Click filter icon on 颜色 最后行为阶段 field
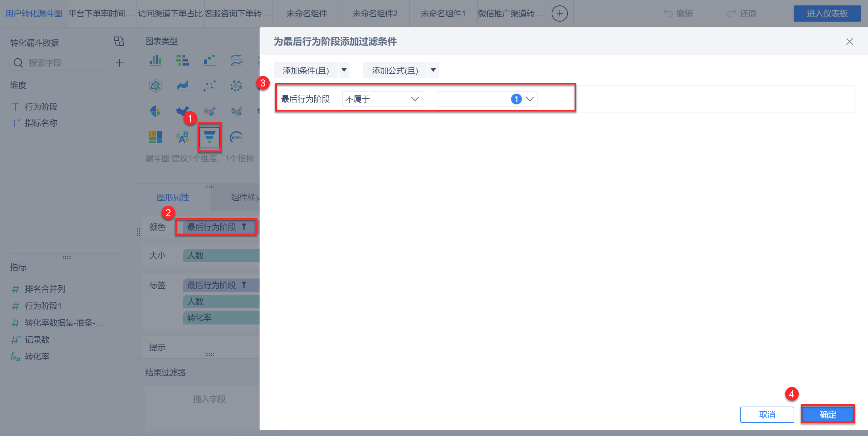Viewport: 868px width, 436px height. pos(244,227)
